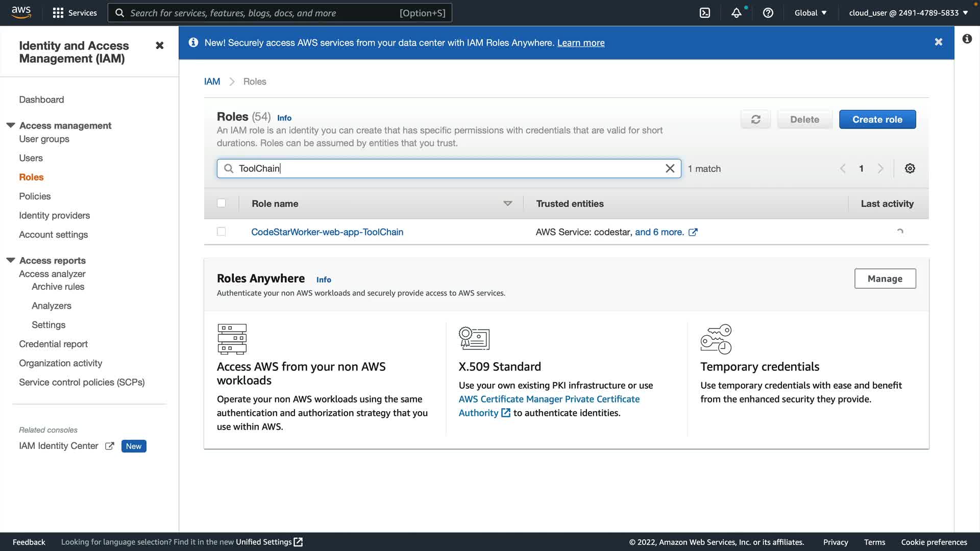The width and height of the screenshot is (980, 551).
Task: Dismiss the Roles Anywhere banner
Action: 938,42
